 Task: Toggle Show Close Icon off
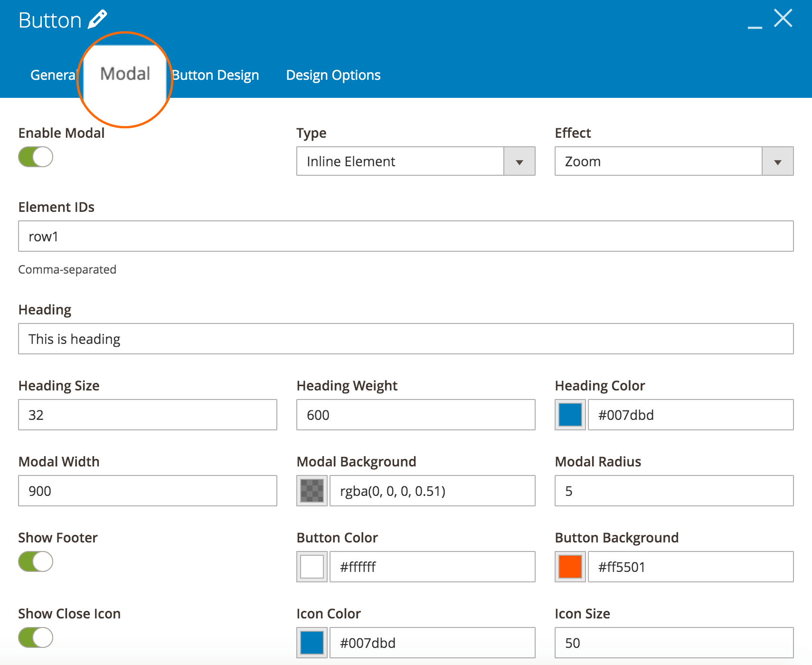click(35, 638)
